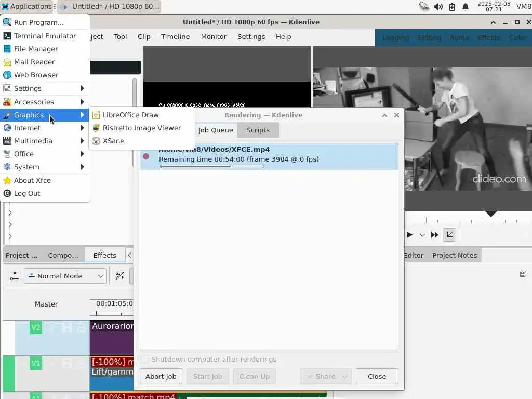Click play in project monitor
Viewport: 532px width, 399px height.
click(409, 235)
